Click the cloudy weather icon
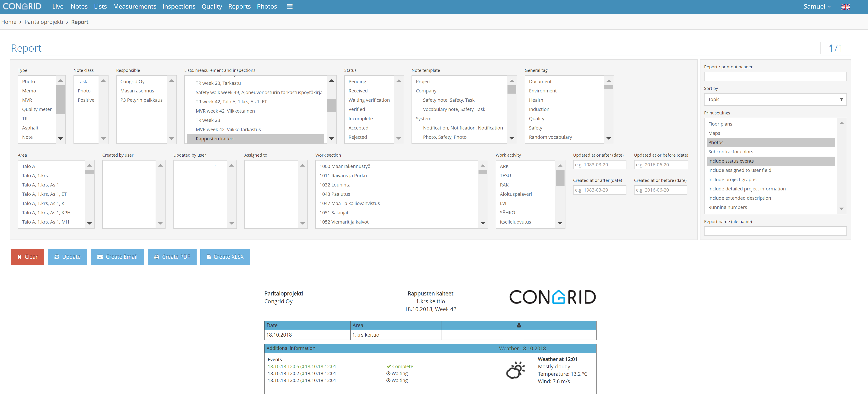Viewport: 868px width, 401px height. coord(516,370)
